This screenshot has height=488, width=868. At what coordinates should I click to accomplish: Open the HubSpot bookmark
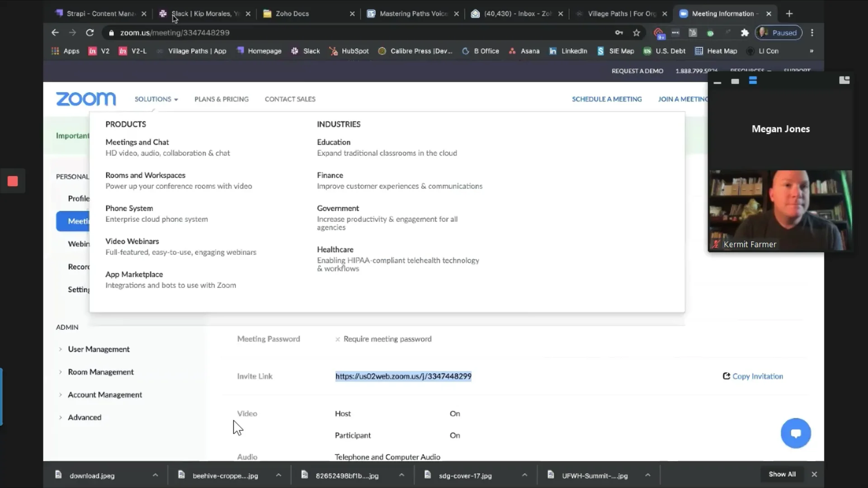tap(349, 51)
